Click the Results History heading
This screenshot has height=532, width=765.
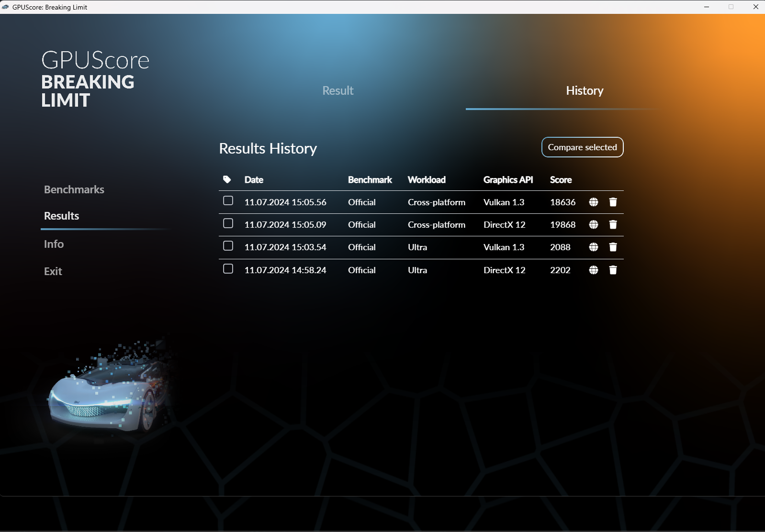268,148
